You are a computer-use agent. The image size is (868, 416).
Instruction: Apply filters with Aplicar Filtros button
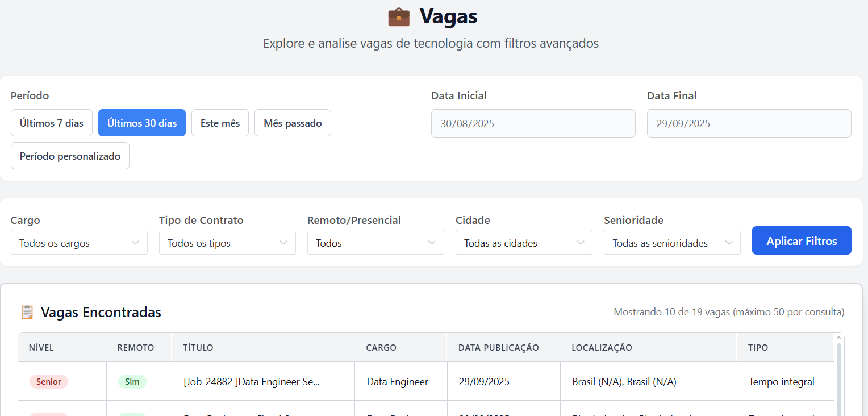click(x=802, y=240)
